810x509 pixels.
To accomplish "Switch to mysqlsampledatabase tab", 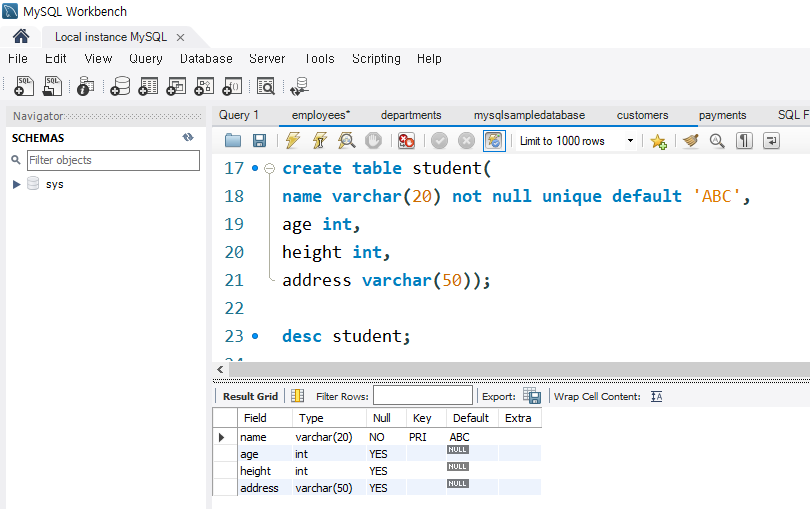I will [x=529, y=115].
